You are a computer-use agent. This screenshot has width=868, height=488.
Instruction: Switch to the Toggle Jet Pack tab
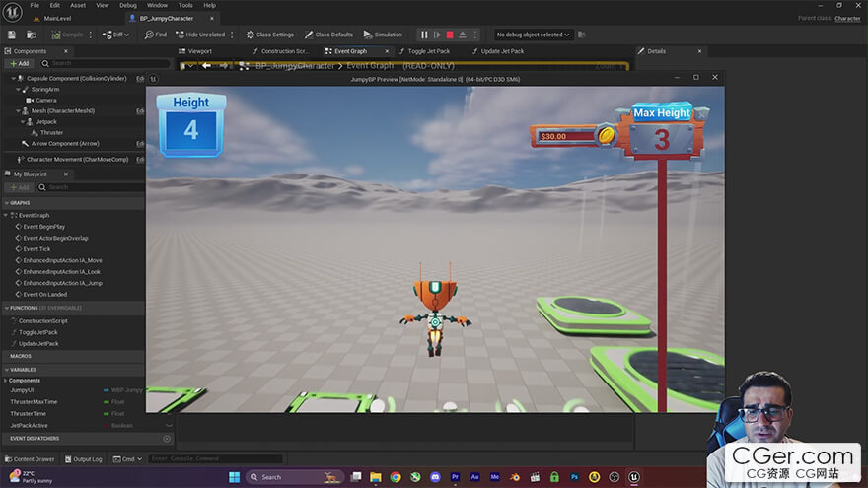pos(428,51)
